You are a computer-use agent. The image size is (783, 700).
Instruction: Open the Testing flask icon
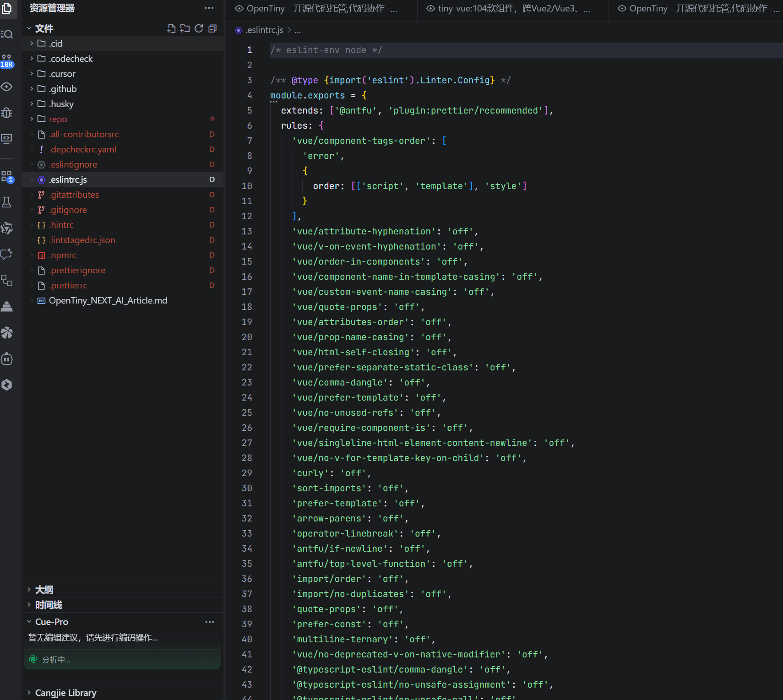[7, 202]
